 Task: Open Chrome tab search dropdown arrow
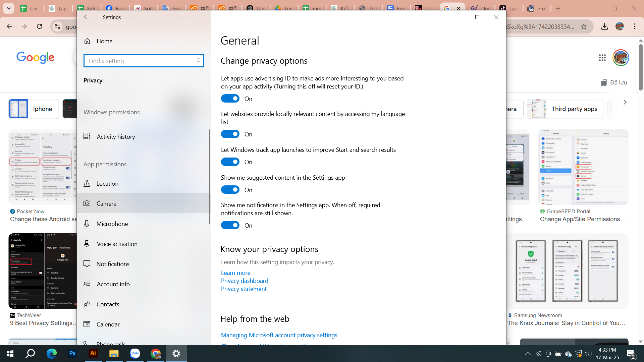(x=9, y=8)
